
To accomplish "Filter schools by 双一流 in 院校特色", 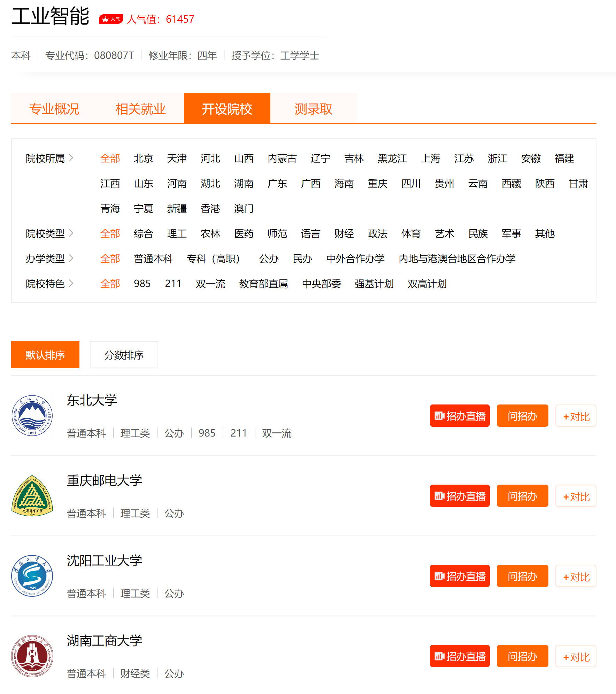I will pos(210,284).
